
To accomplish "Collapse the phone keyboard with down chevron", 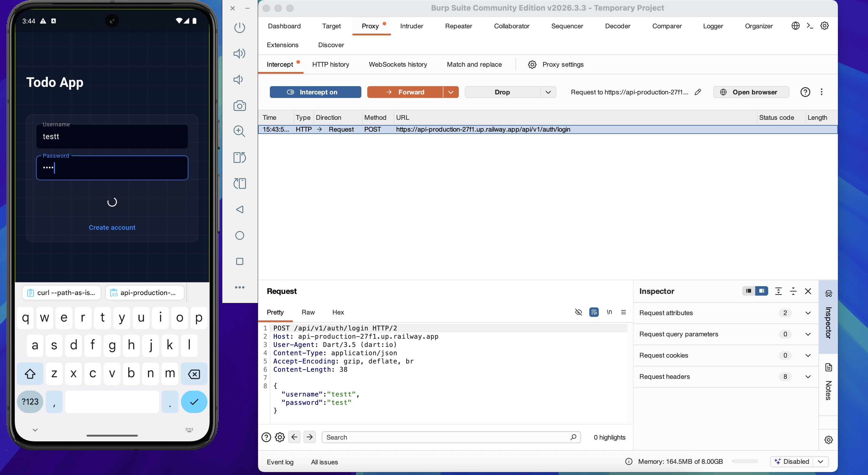I will tap(35, 430).
